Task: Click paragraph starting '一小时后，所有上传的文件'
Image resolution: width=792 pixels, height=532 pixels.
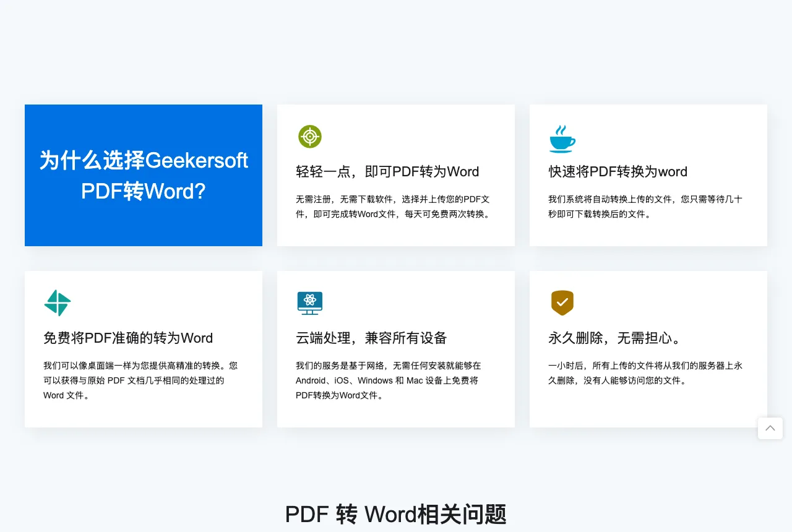Action: (645, 373)
